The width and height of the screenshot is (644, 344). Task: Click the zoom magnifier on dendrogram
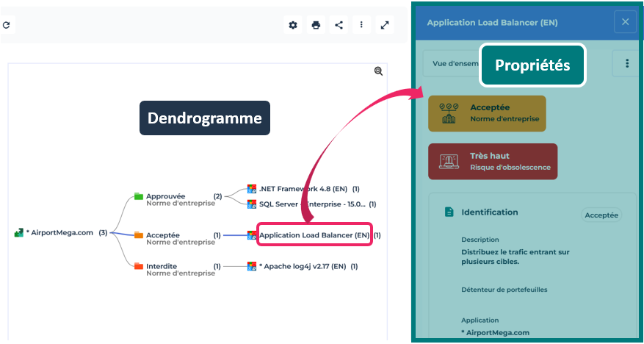(379, 71)
